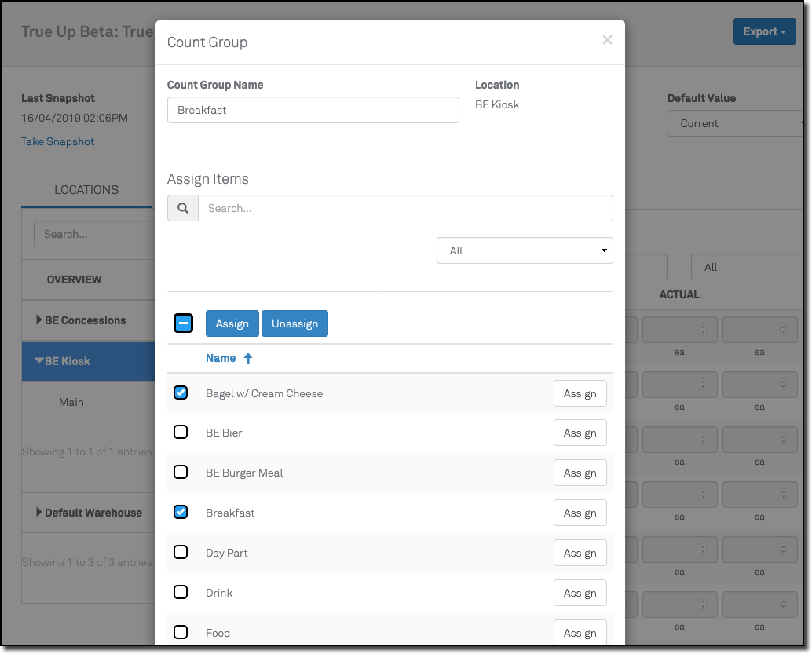Open the Export dropdown menu
Viewport: 812px width, 654px height.
click(763, 31)
